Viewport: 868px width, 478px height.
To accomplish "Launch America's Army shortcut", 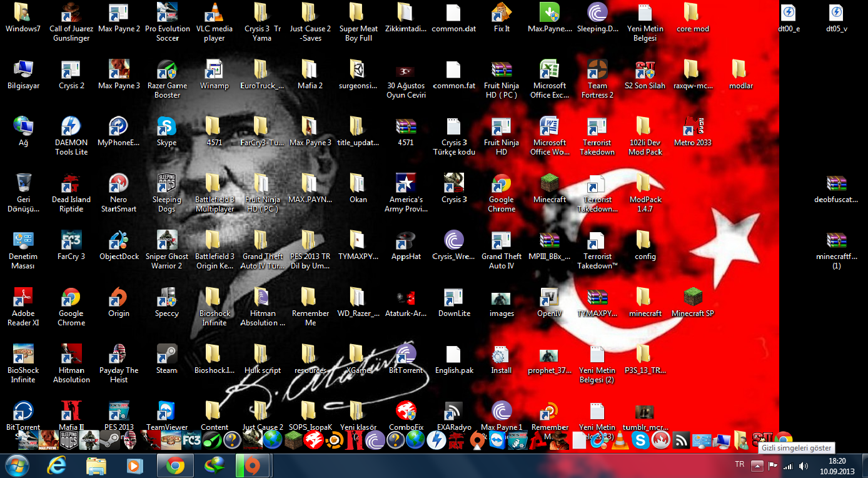I will click(406, 193).
